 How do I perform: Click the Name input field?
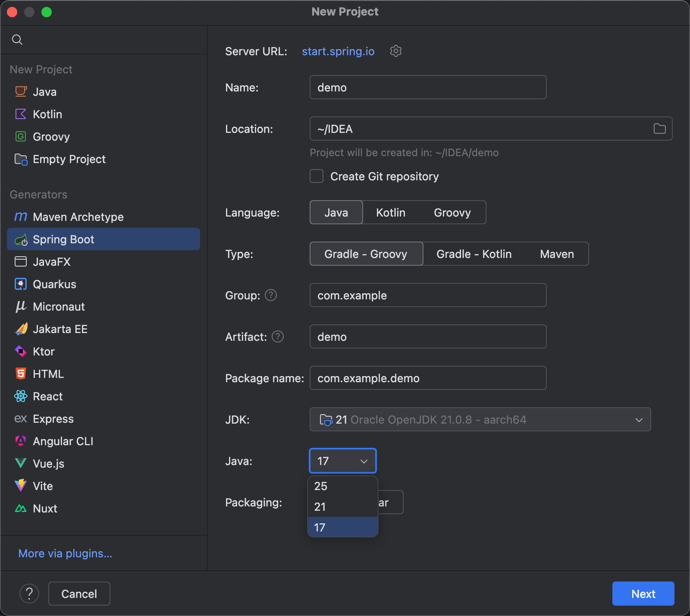[x=428, y=87]
